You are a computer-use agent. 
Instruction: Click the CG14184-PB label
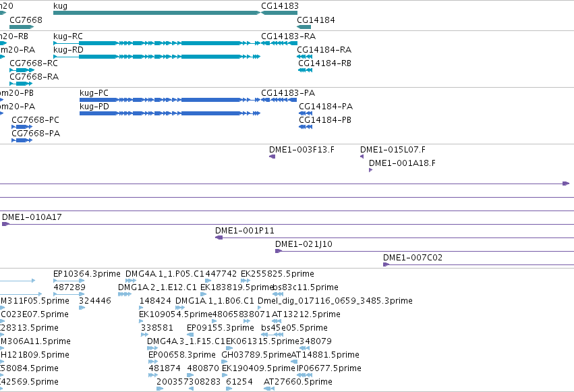tap(325, 120)
